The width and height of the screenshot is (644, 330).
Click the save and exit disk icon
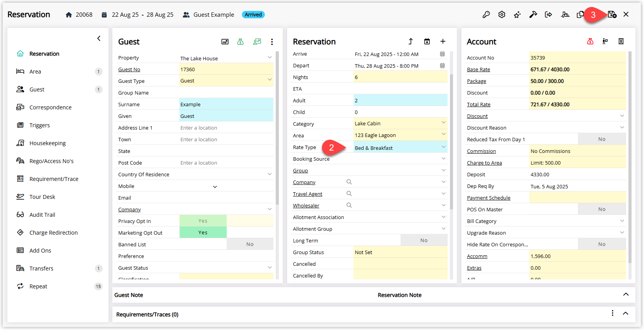point(612,14)
